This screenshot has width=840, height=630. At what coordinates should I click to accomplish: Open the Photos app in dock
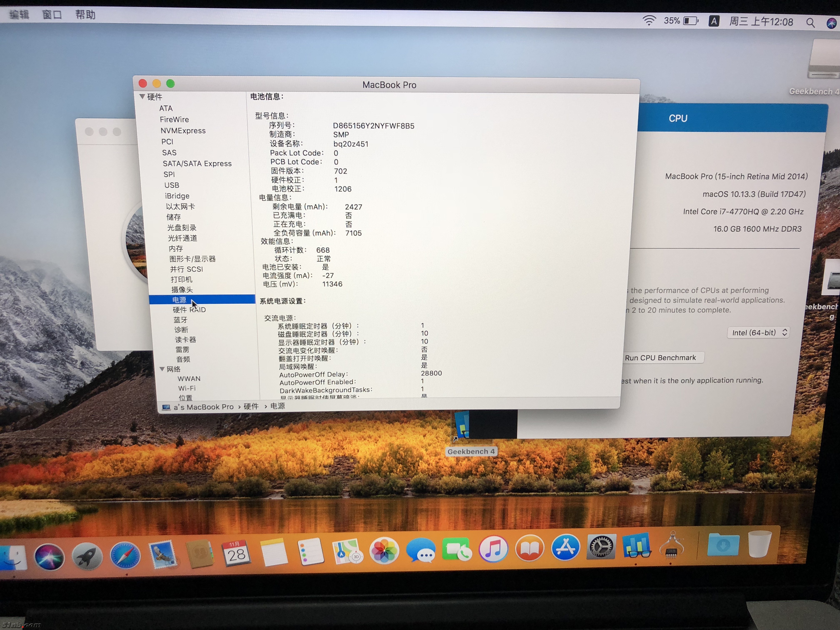click(384, 551)
